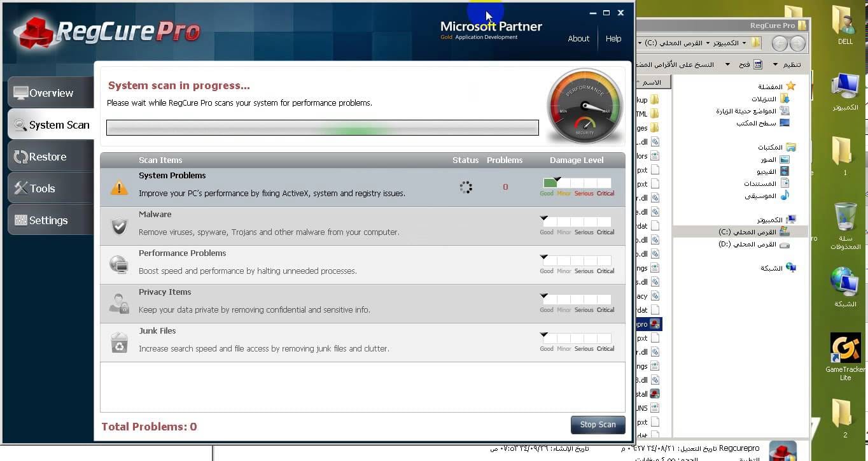The image size is (868, 461).
Task: Click the Explorer forward navigation arrow
Action: [x=780, y=43]
